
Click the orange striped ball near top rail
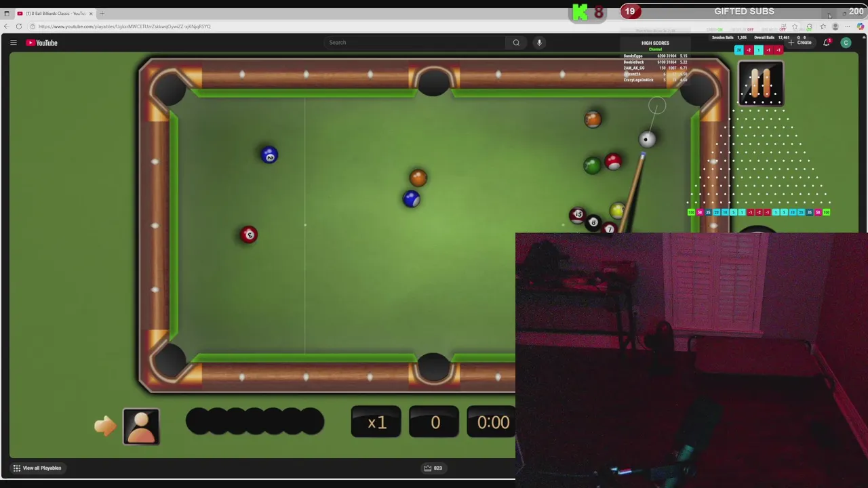pyautogui.click(x=593, y=119)
